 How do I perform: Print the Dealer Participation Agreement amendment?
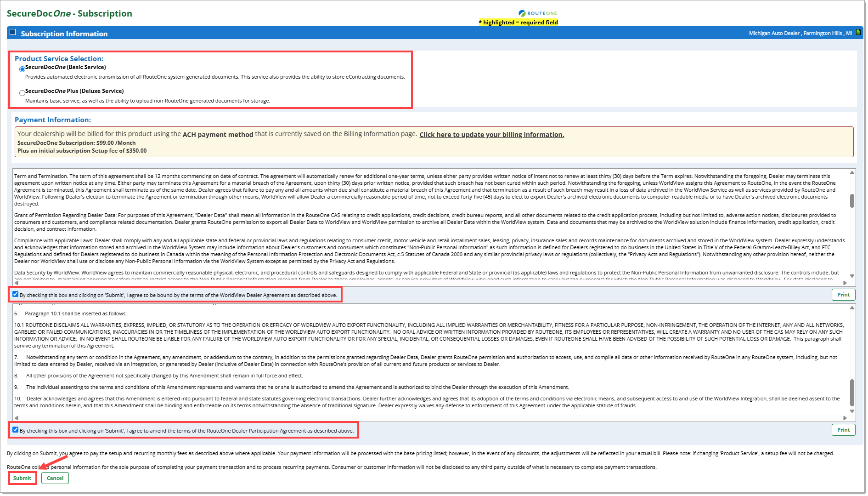(843, 430)
